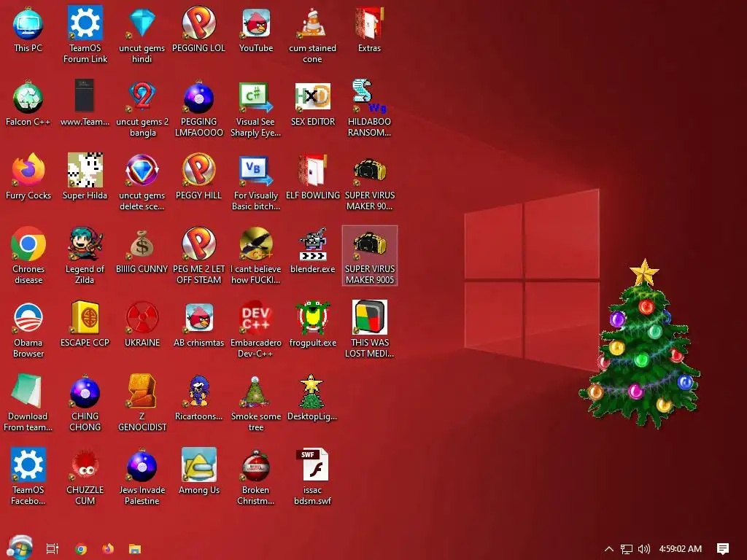Open the Chrones disease Chrome shortcut
747x560 pixels.
[28, 255]
